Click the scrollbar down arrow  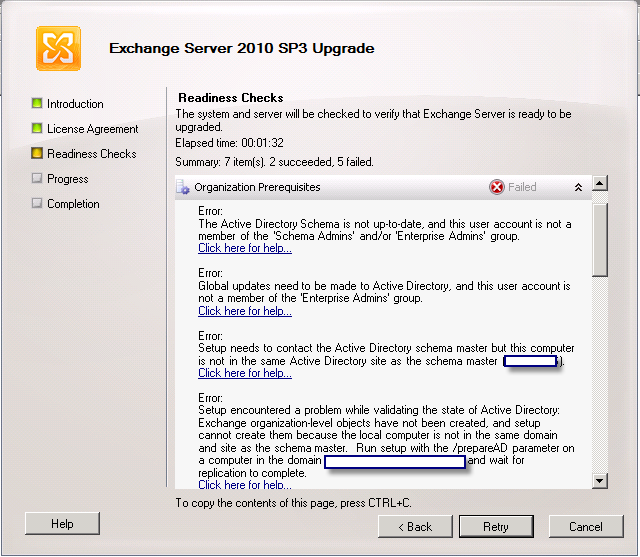[x=600, y=481]
